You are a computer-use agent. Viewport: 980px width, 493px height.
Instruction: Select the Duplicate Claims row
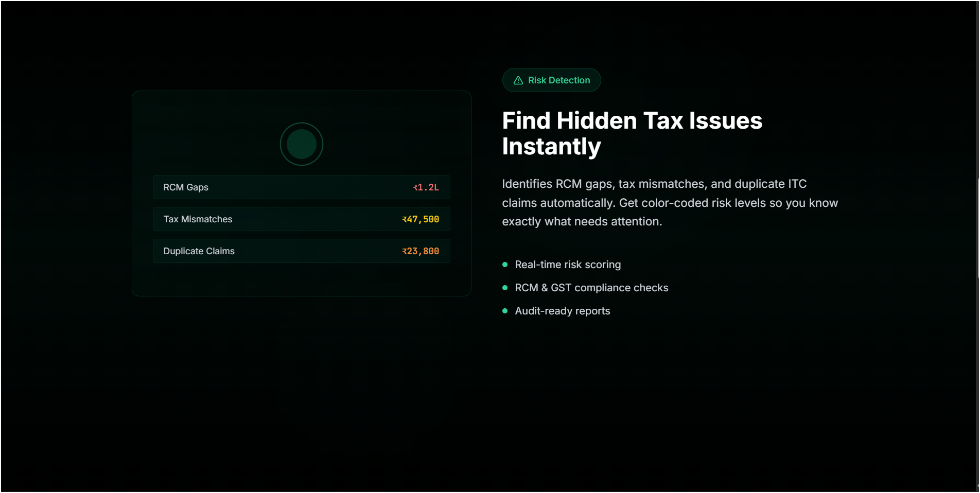point(301,251)
